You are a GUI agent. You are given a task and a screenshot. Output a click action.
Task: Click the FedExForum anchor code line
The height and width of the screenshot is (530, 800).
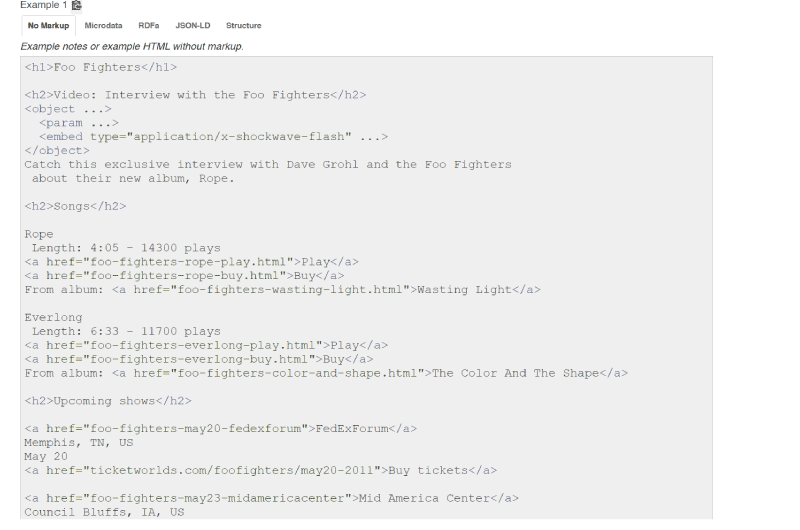pos(220,429)
